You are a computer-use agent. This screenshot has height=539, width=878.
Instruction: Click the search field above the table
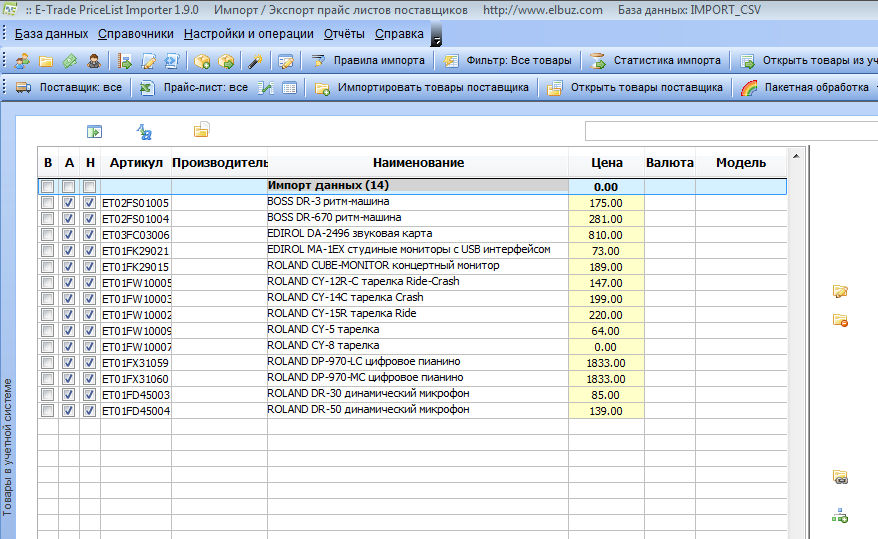(x=731, y=131)
